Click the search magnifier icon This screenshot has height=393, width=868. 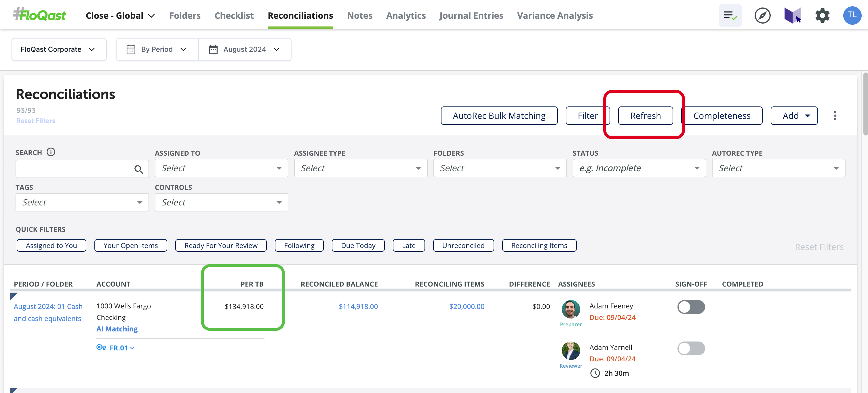point(138,169)
